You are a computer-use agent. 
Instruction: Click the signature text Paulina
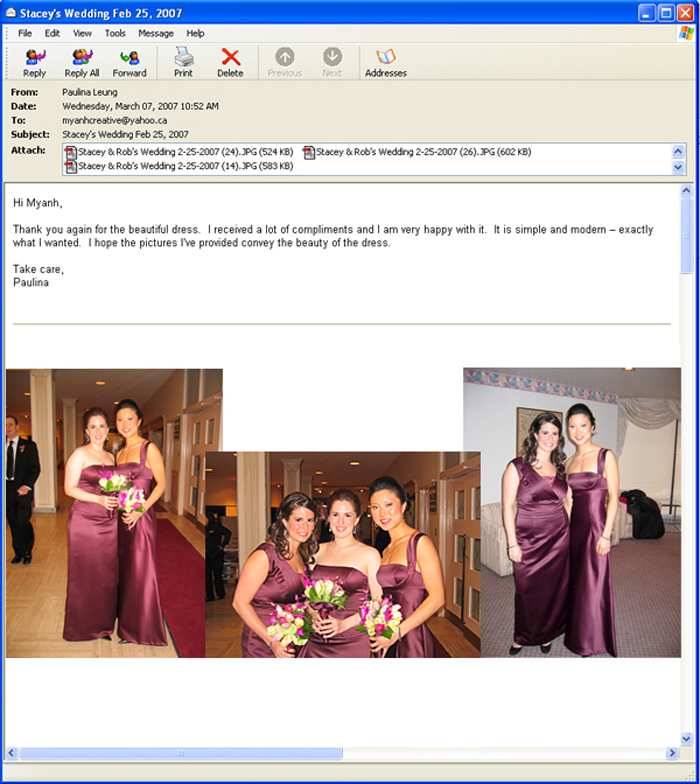(x=31, y=282)
